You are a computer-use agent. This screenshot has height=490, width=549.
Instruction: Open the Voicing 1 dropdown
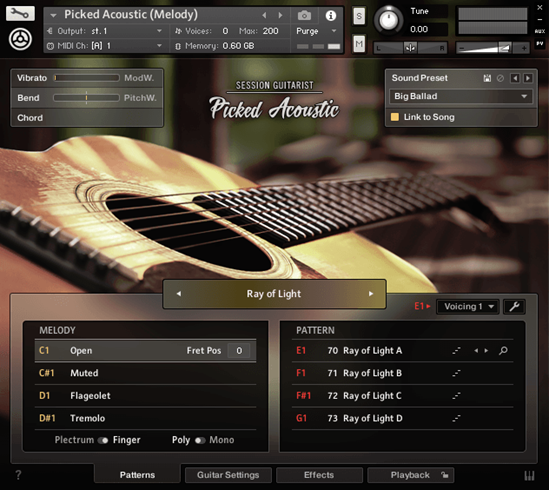pyautogui.click(x=468, y=307)
